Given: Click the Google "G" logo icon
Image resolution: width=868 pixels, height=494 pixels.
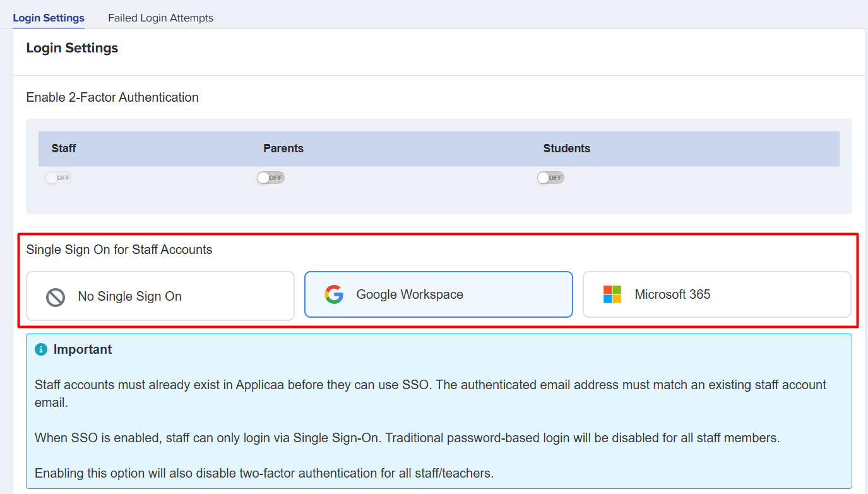Looking at the screenshot, I should [x=334, y=294].
